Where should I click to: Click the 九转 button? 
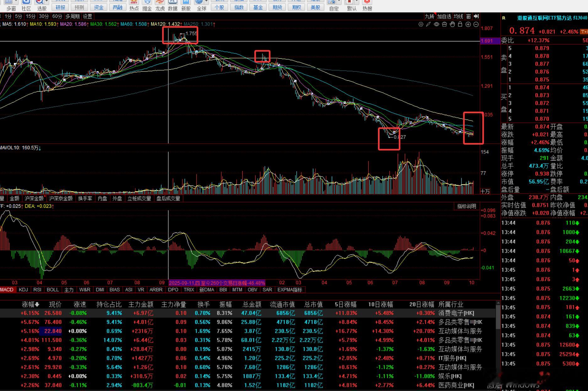[429, 16]
